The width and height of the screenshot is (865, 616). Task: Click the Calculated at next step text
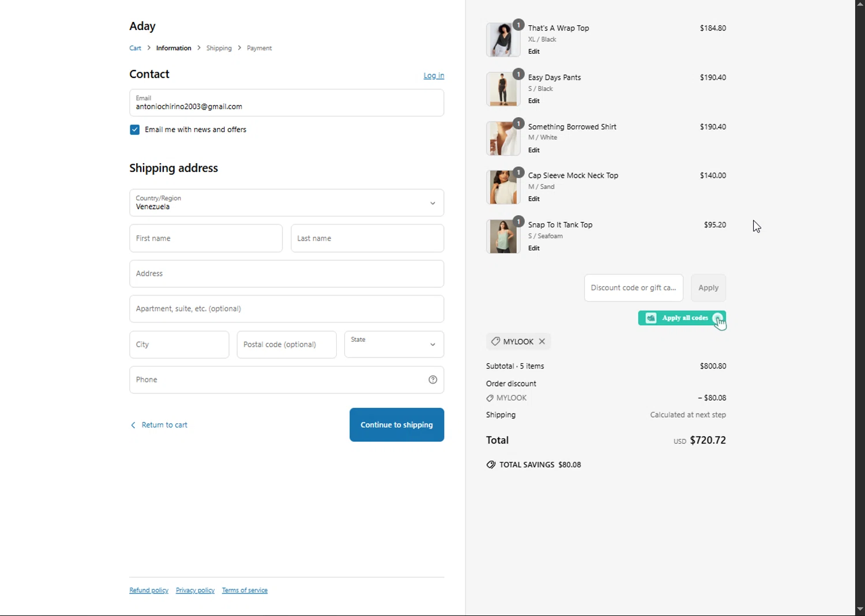click(x=688, y=415)
